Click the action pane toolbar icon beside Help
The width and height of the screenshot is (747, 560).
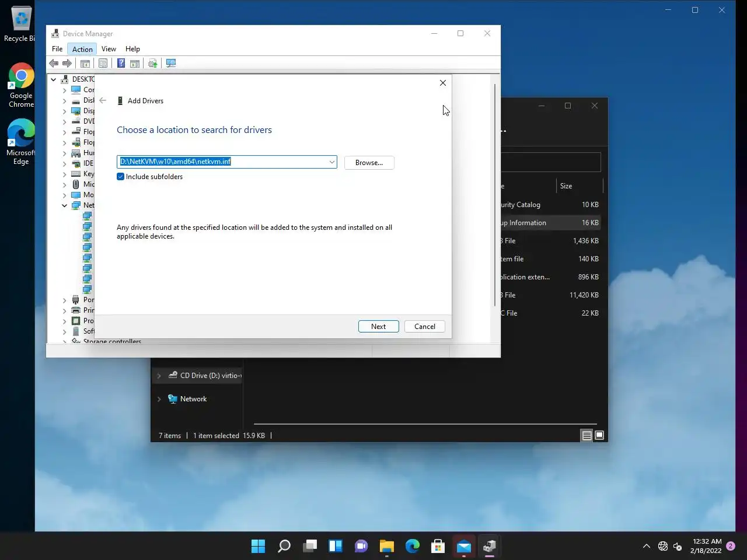tap(135, 63)
